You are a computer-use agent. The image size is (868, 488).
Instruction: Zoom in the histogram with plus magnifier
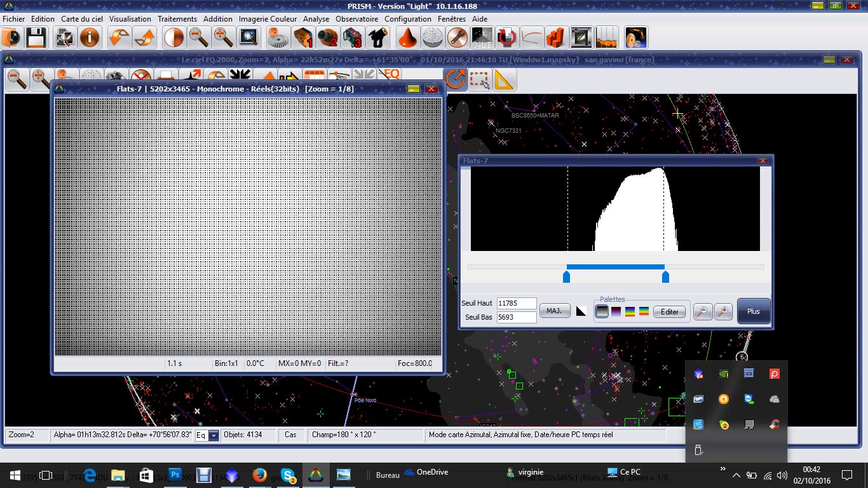point(723,311)
